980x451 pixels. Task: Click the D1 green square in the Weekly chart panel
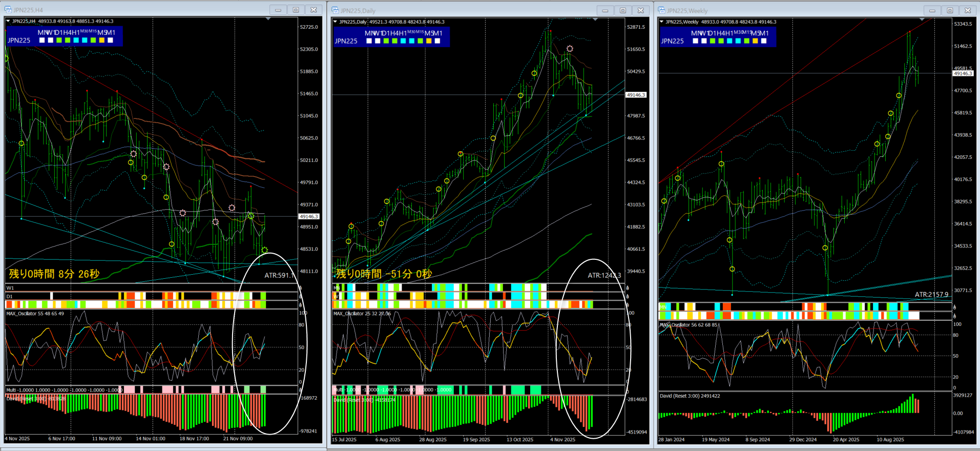(x=713, y=41)
